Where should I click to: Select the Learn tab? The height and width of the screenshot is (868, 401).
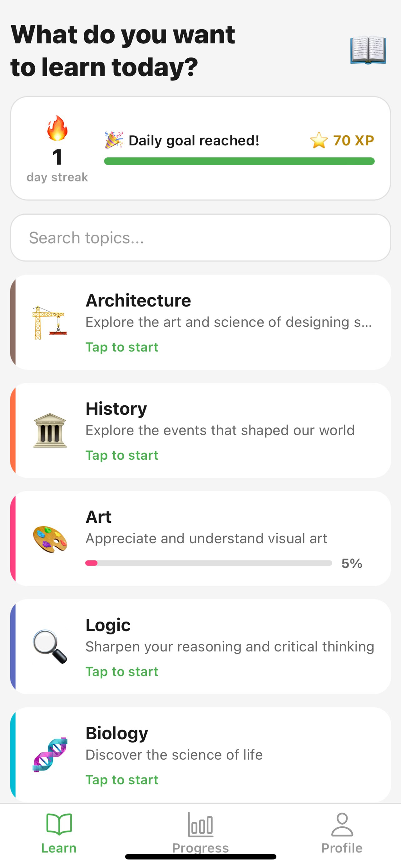[x=59, y=833]
